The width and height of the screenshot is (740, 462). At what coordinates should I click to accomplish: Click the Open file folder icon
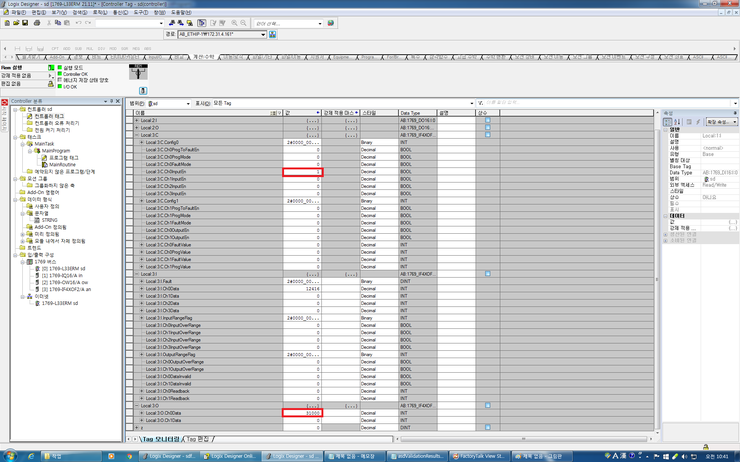(16, 23)
